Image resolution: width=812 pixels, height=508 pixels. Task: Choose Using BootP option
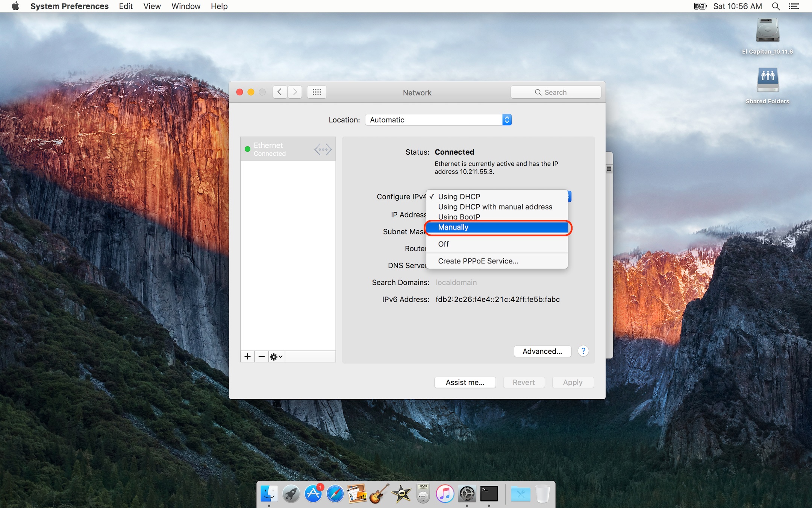497,217
